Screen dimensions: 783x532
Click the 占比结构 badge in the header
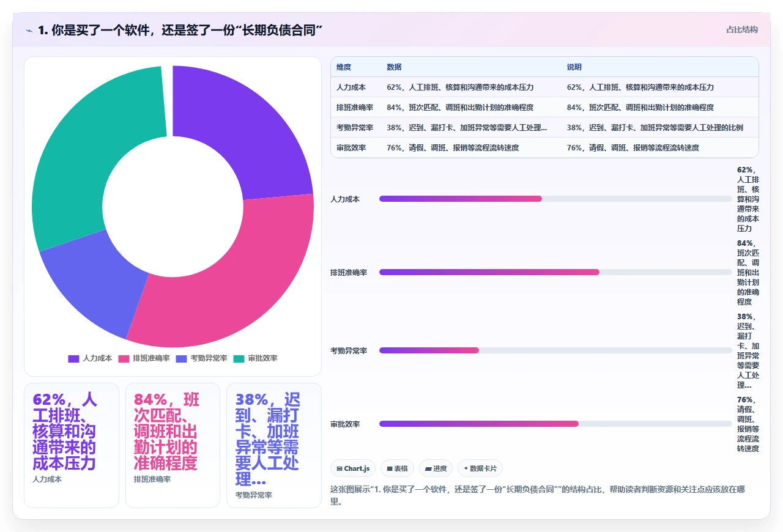coord(742,29)
